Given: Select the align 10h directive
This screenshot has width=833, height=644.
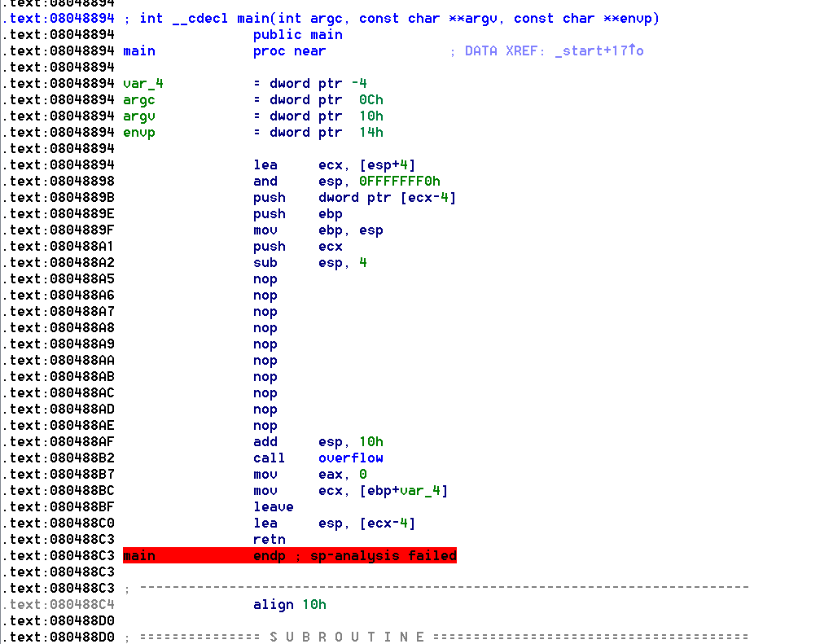Looking at the screenshot, I should [289, 604].
